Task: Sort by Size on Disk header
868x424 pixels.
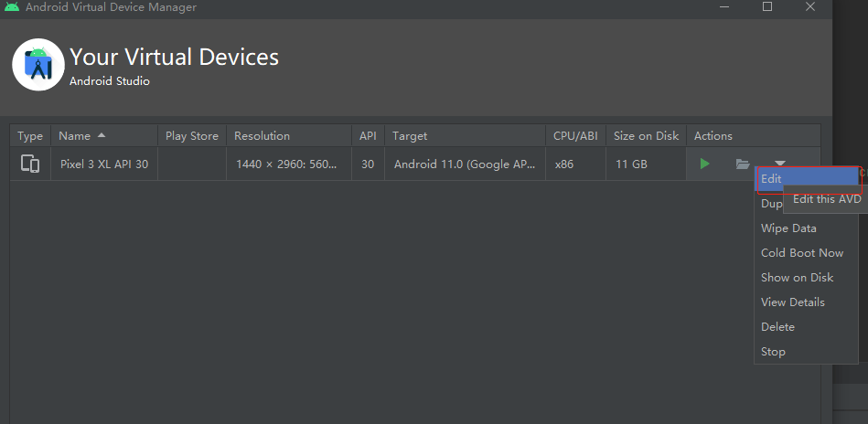Action: coord(646,136)
